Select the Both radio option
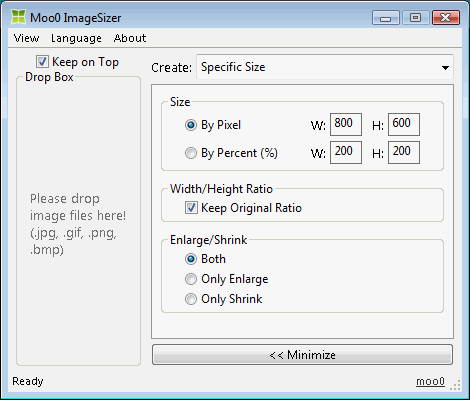Viewport: 470px width, 400px height. (191, 259)
